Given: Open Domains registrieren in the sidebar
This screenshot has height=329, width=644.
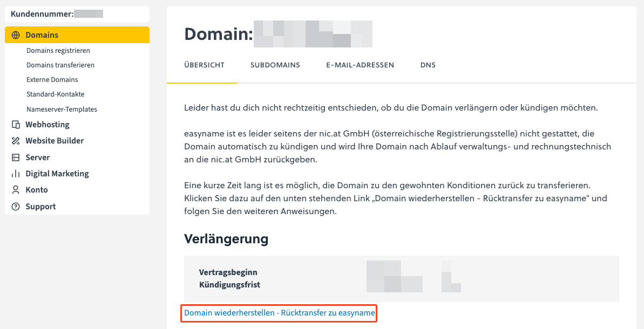Looking at the screenshot, I should click(58, 51).
